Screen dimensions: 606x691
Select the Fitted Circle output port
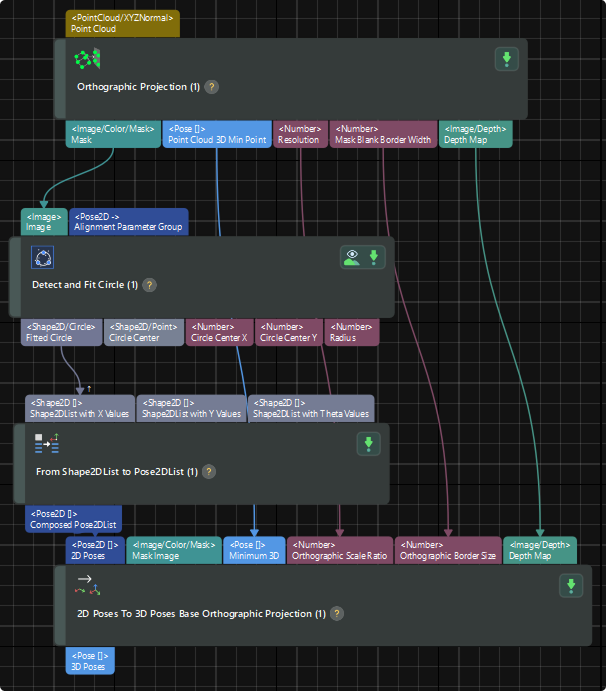click(x=61, y=332)
